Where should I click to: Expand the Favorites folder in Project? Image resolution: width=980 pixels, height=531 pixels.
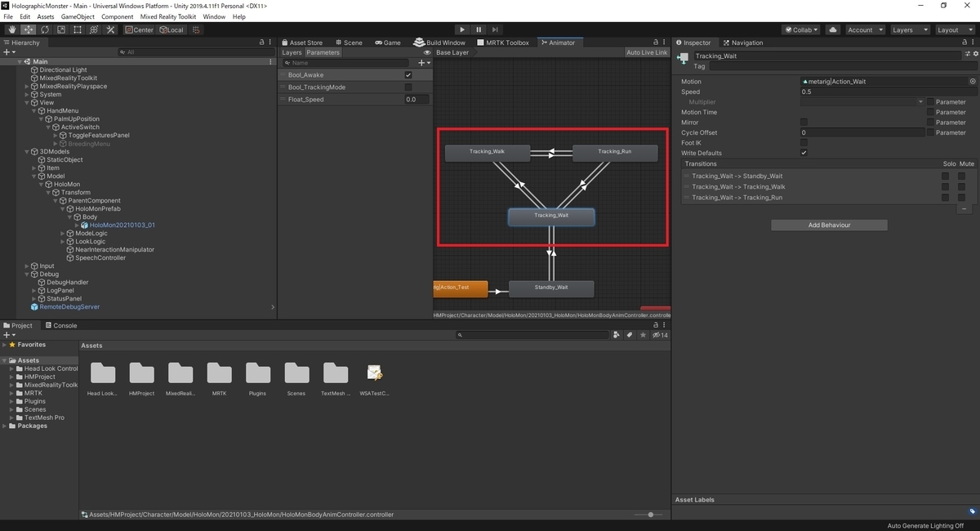5,345
